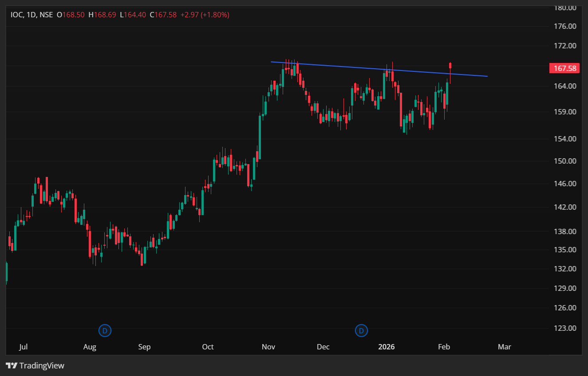This screenshot has width=588, height=376.
Task: Click the low value L164.40
Action: (x=133, y=15)
